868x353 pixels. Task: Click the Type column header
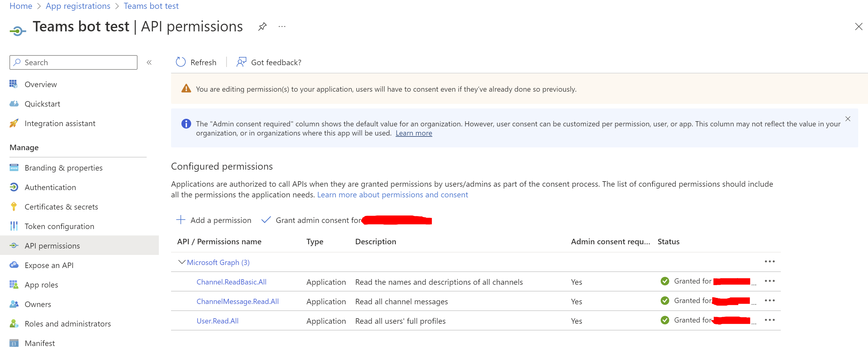(x=314, y=242)
